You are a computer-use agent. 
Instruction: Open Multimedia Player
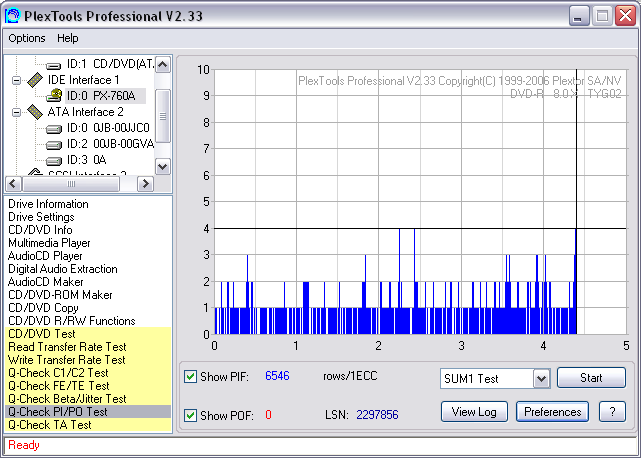(49, 243)
